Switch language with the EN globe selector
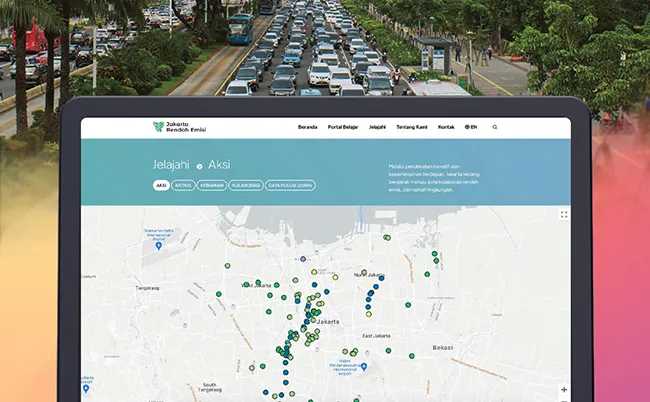This screenshot has width=650, height=402. click(471, 127)
